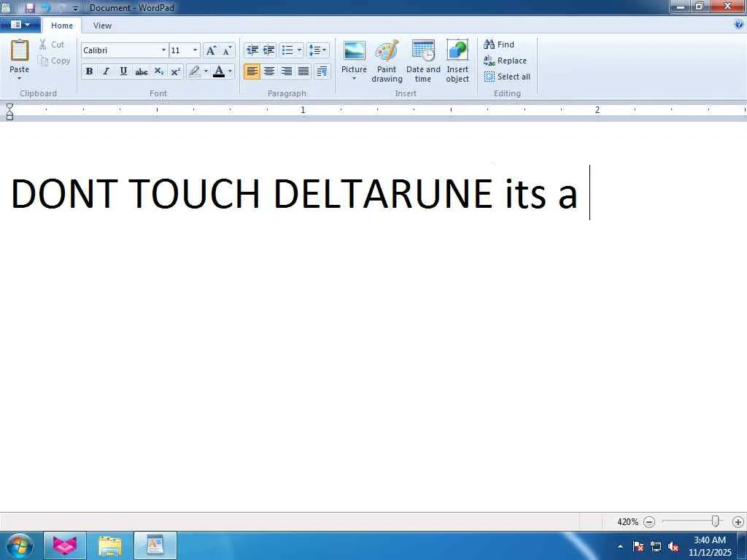Click the Picture insert icon
The height and width of the screenshot is (560, 747).
click(354, 51)
